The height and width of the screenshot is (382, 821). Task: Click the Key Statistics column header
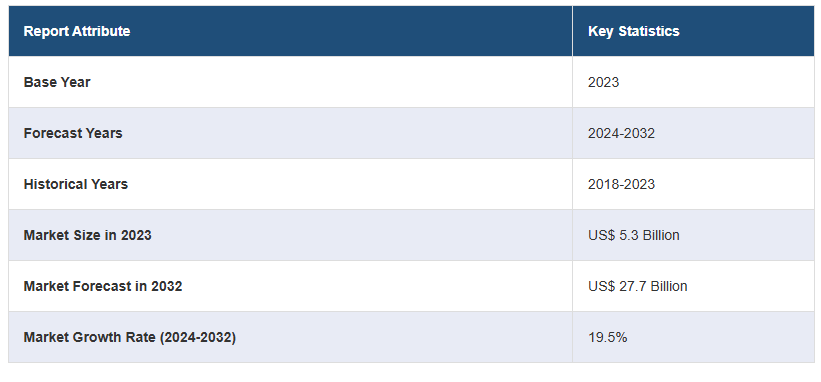[634, 31]
